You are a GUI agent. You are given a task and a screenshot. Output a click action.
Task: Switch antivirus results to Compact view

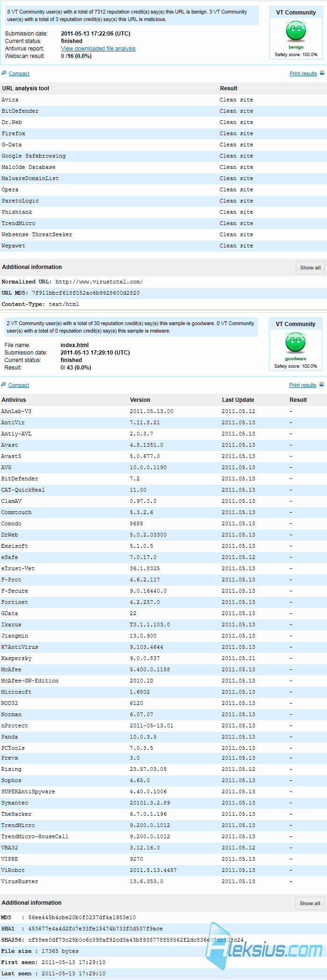(19, 385)
